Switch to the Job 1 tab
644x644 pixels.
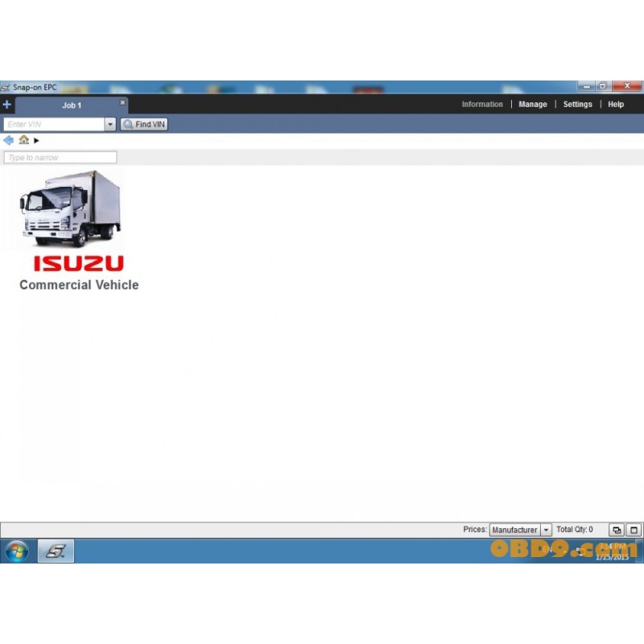(72, 105)
